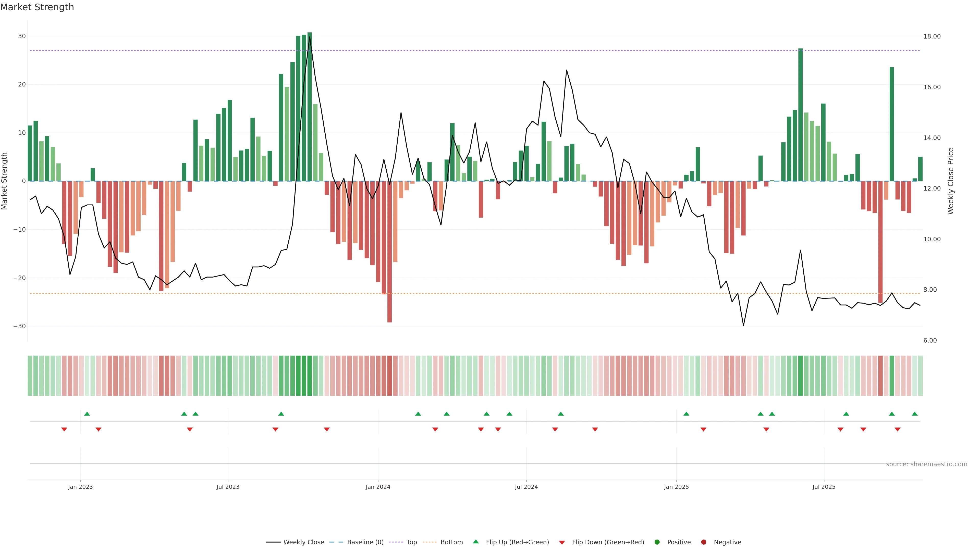Click the Market Strength chart title
Screen dimensions: 980x551
[x=37, y=7]
